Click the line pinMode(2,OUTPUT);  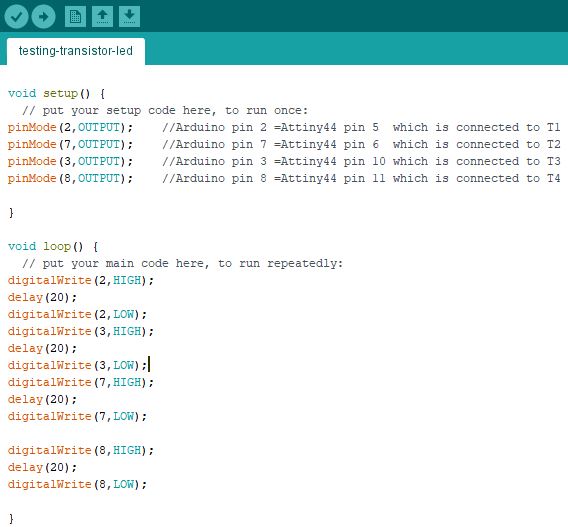[71, 127]
